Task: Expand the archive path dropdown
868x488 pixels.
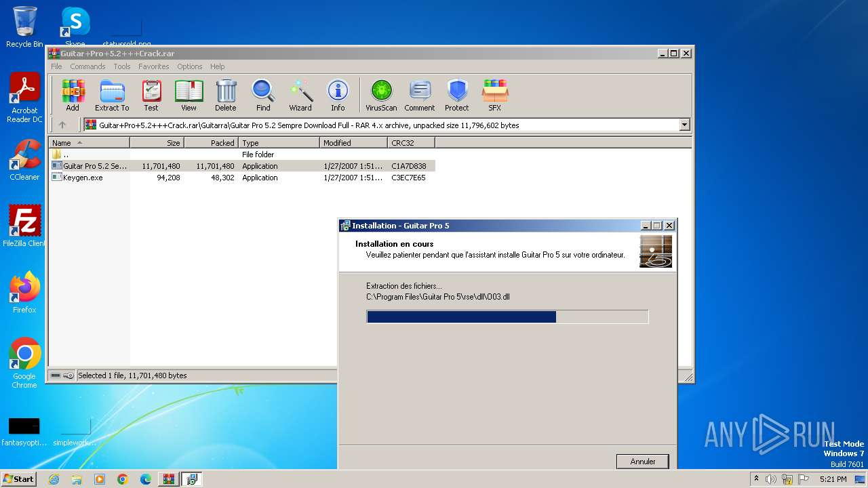Action: [684, 125]
